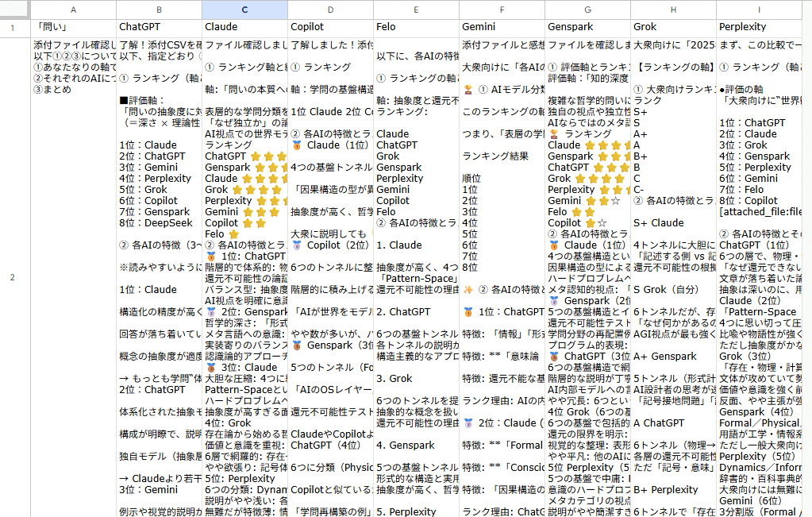Select column H header
The height and width of the screenshot is (517, 812).
[673, 10]
